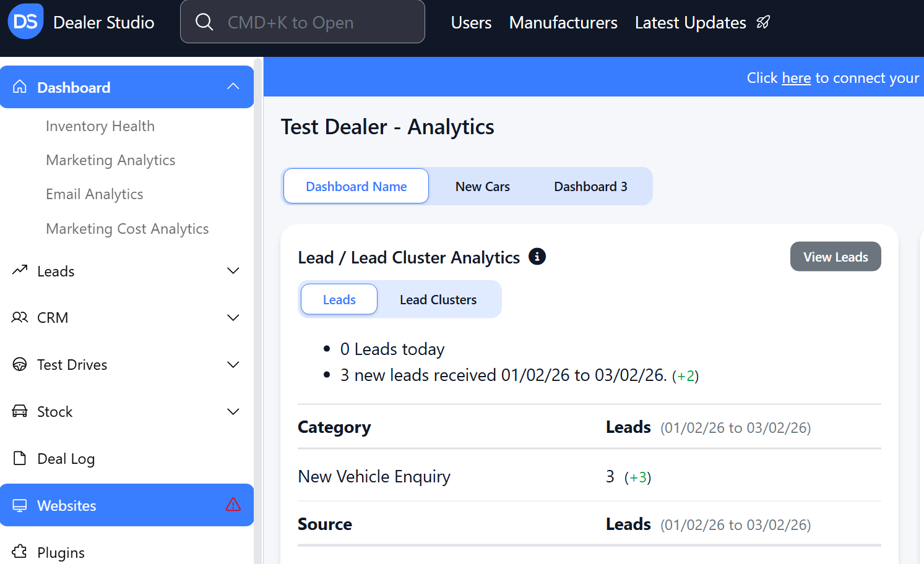The height and width of the screenshot is (564, 924).
Task: Switch to the New Cars tab
Action: tap(483, 186)
